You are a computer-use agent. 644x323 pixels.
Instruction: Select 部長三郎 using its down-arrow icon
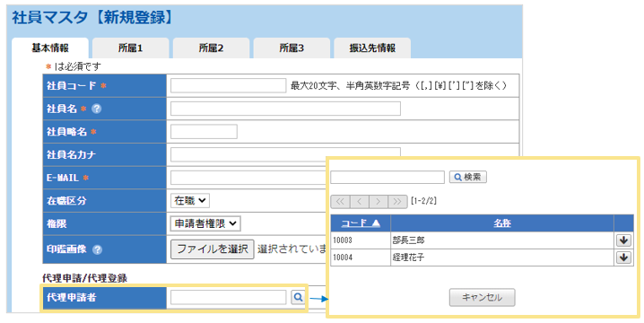(624, 240)
